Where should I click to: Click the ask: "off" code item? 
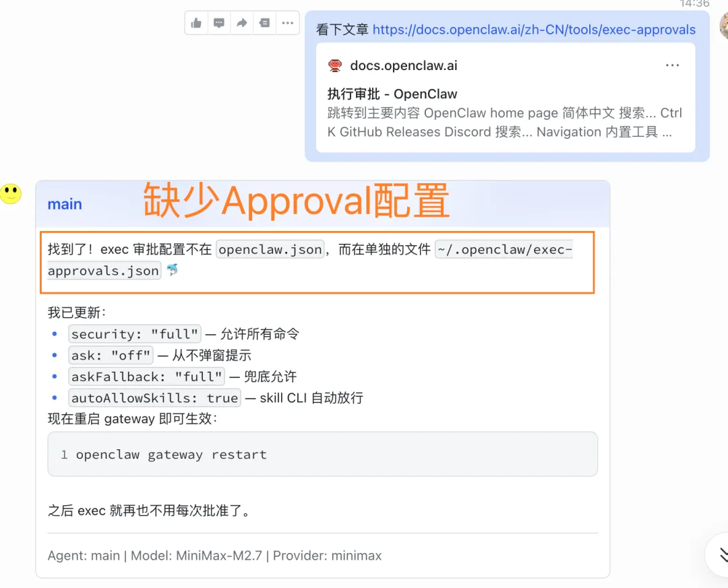111,355
